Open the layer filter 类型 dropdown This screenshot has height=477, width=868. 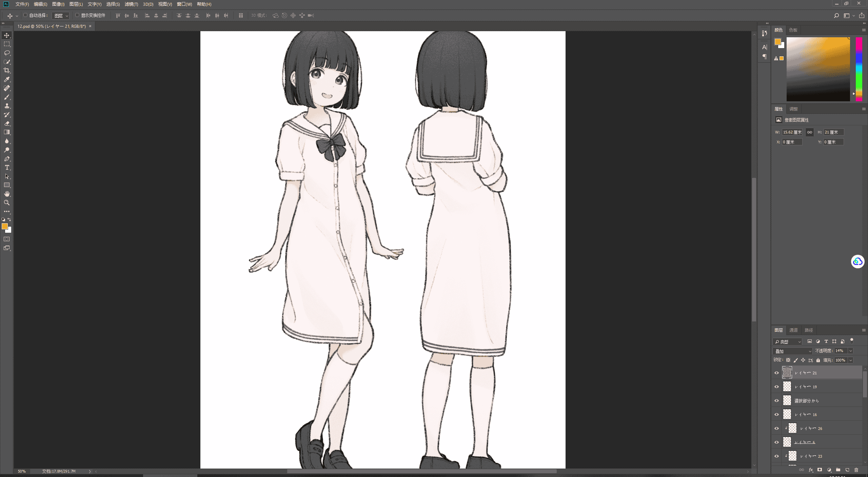click(x=787, y=341)
